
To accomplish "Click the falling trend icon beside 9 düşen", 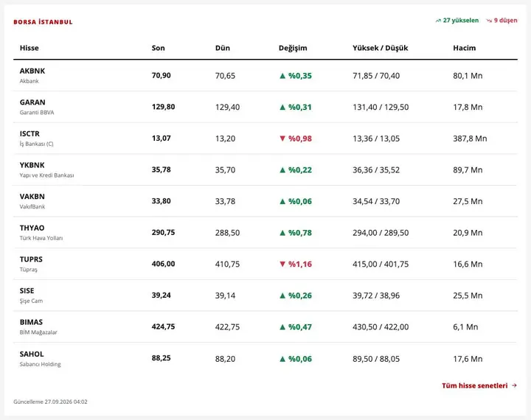I will 489,21.
